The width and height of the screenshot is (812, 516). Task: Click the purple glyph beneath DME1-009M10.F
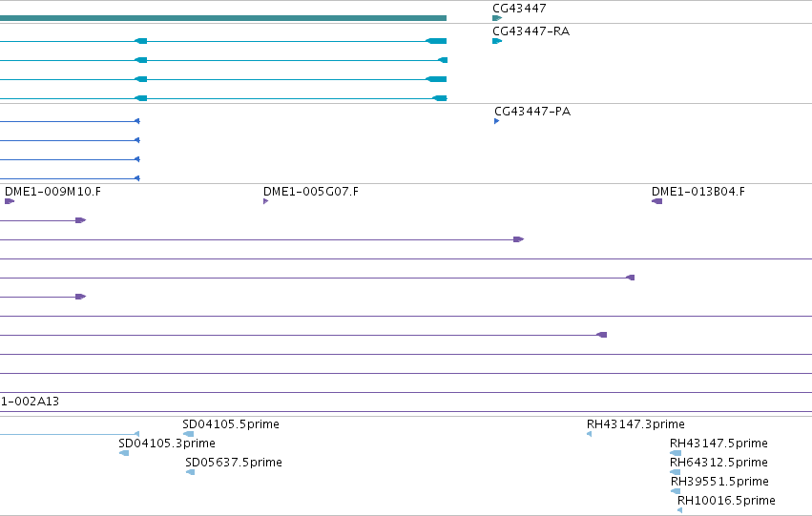[x=10, y=201]
